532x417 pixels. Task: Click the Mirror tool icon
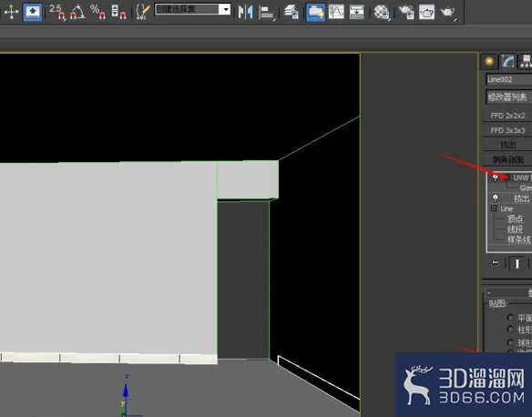(245, 12)
